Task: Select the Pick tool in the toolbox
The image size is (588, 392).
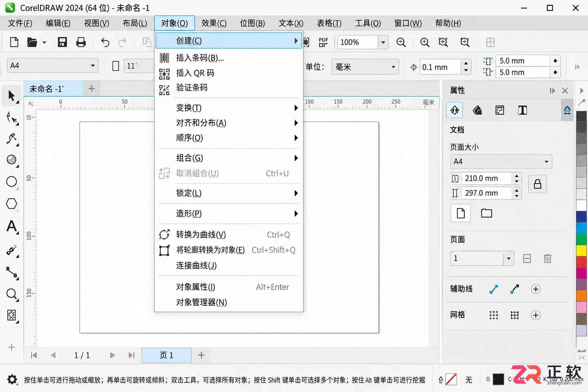Action: (11, 96)
